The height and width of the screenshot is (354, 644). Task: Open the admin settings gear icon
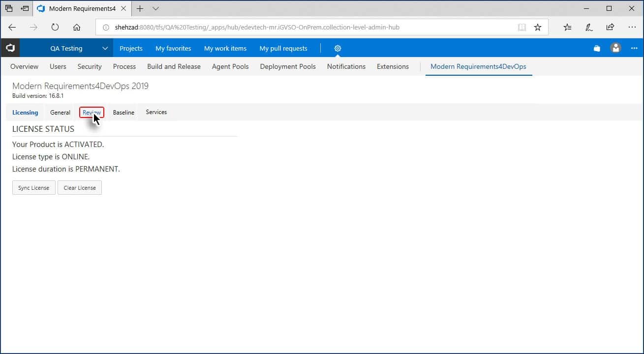coord(337,48)
